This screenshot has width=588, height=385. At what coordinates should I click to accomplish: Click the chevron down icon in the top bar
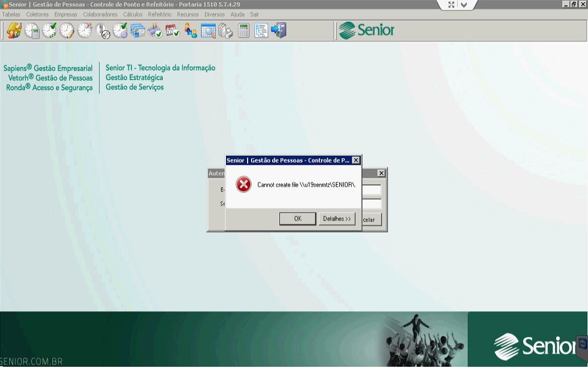point(464,5)
